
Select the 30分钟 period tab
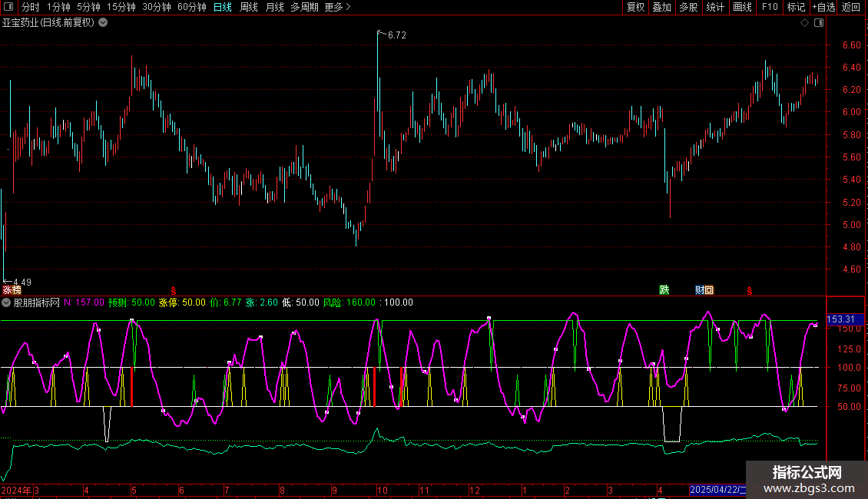point(157,7)
